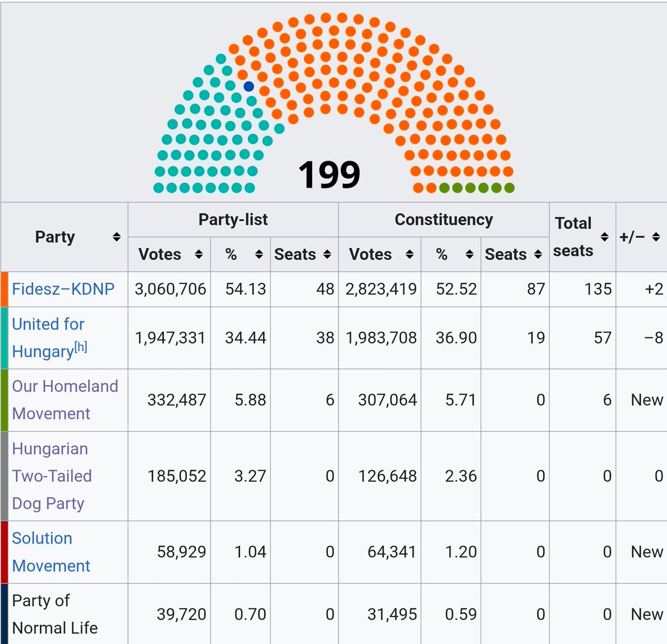The height and width of the screenshot is (644, 667).
Task: Open Hungarian Two-Tailed Dog Party link
Action: (52, 476)
